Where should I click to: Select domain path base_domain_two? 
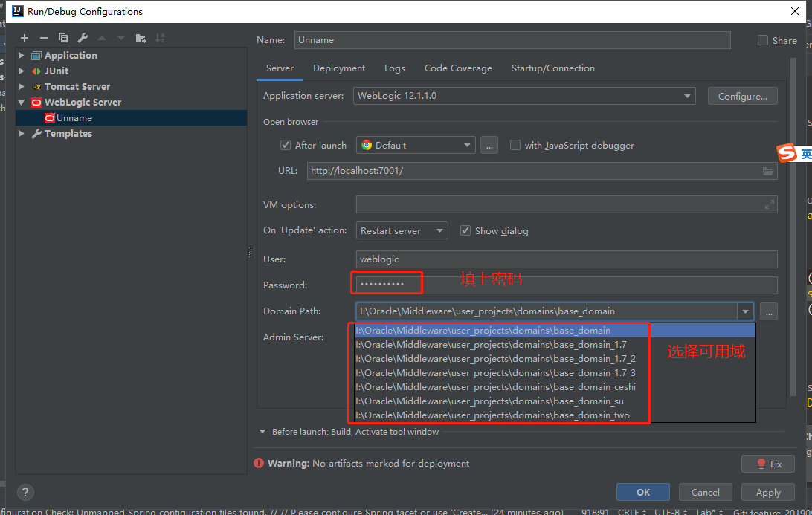point(555,415)
